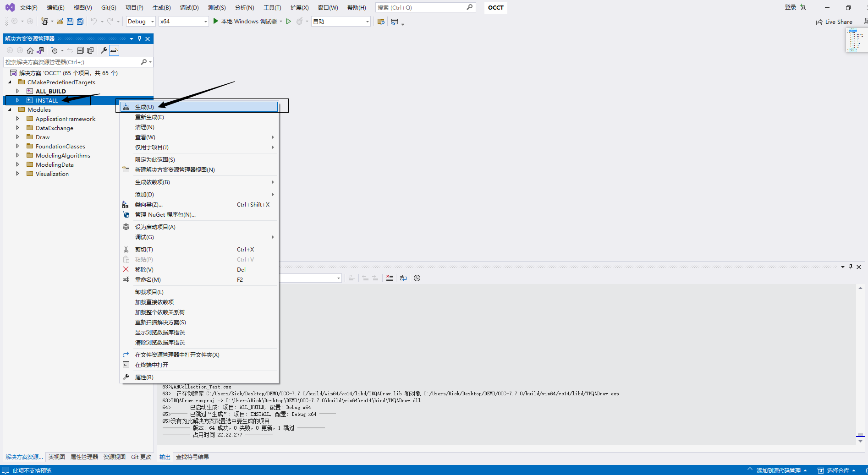
Task: Switch to the 查找符号结果 tab
Action: point(192,457)
